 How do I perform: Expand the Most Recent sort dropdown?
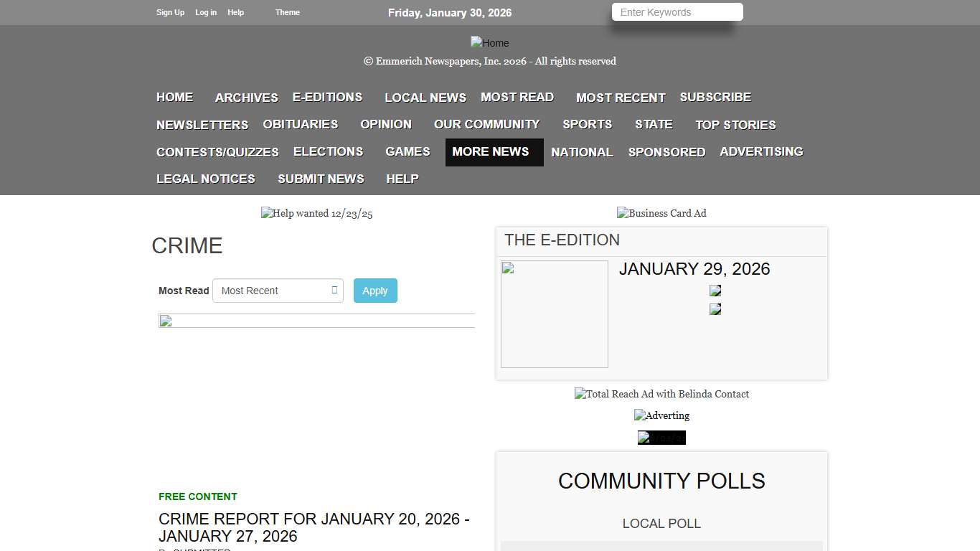coord(278,291)
